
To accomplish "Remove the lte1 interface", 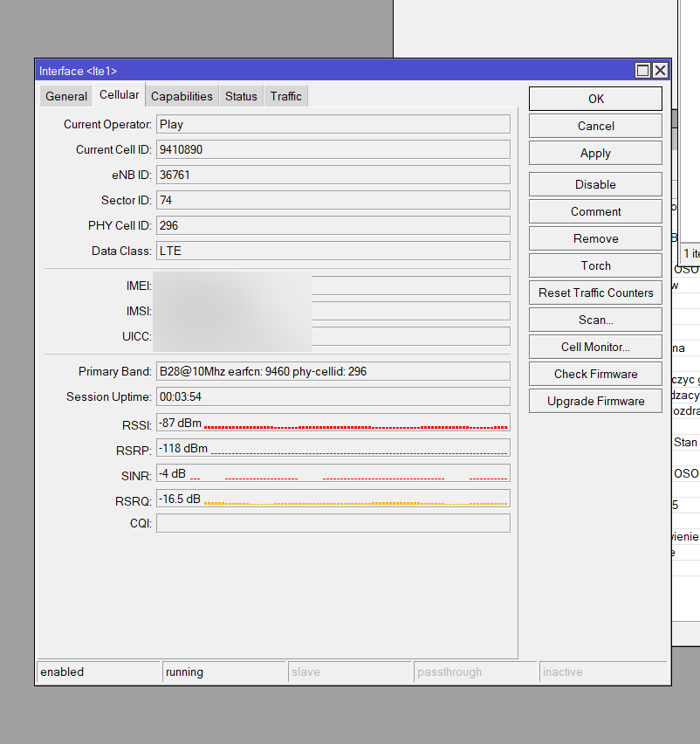I will tap(595, 238).
